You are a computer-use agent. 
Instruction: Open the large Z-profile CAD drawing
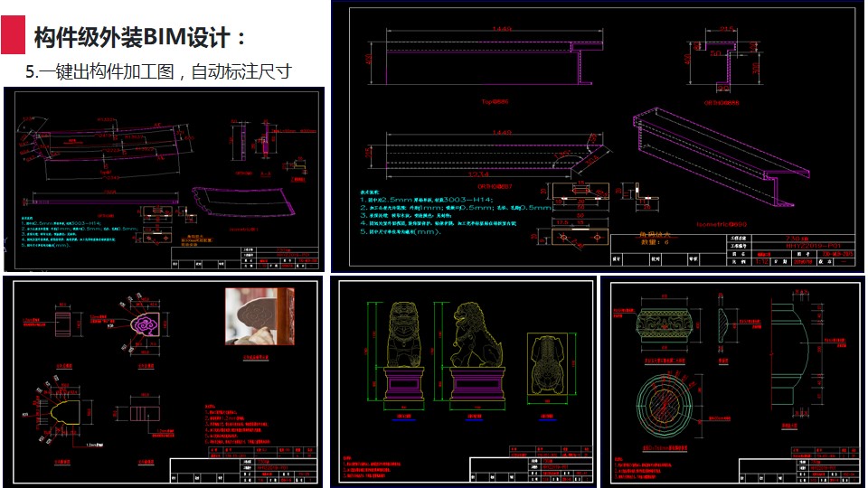click(599, 136)
